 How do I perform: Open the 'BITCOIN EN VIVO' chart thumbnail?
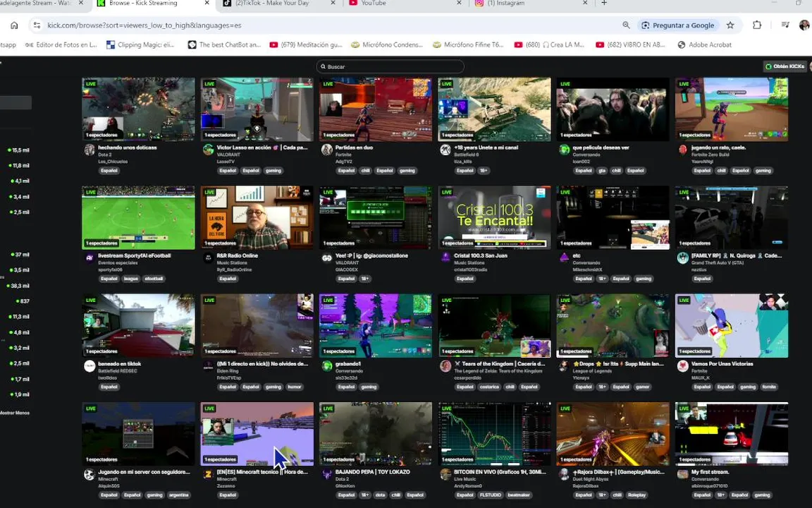[494, 434]
